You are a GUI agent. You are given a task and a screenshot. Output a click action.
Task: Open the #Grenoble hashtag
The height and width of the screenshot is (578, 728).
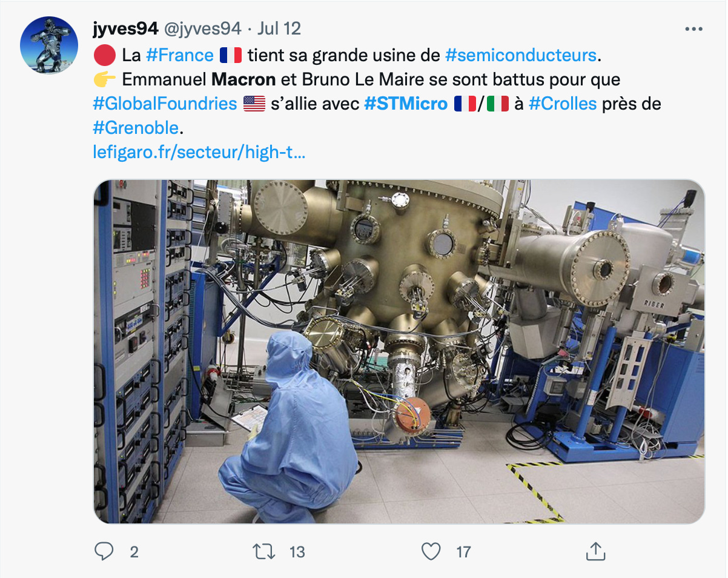point(136,128)
